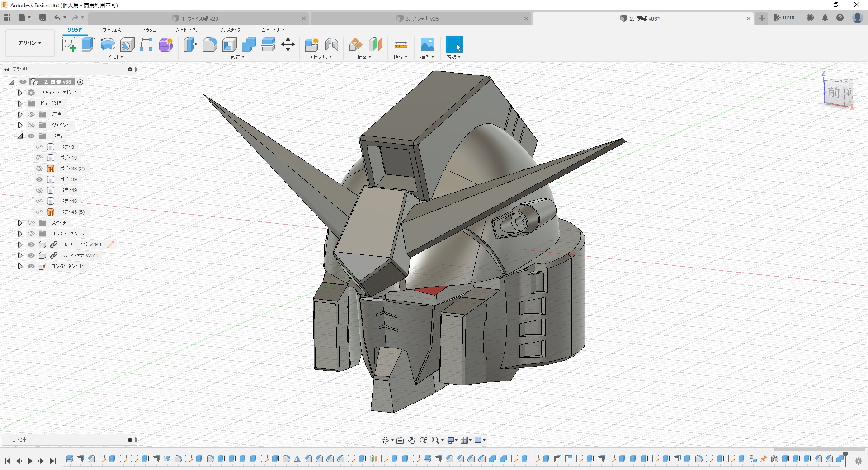Viewport: 868px width, 470px height.
Task: Activate the Move/Copy cross-arrow tool
Action: pos(288,44)
